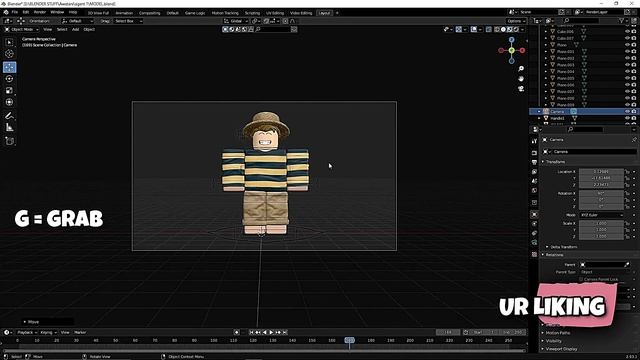Open the viewport Options dropdown
This screenshot has width=640, height=360.
pos(516,21)
